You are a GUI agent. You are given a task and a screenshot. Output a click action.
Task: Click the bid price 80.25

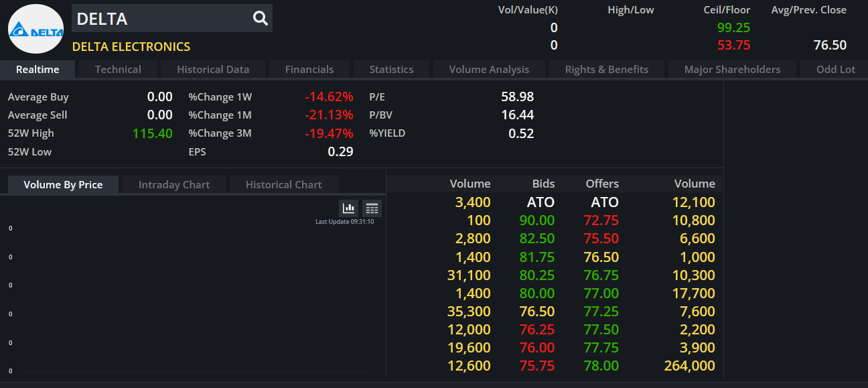pyautogui.click(x=538, y=275)
